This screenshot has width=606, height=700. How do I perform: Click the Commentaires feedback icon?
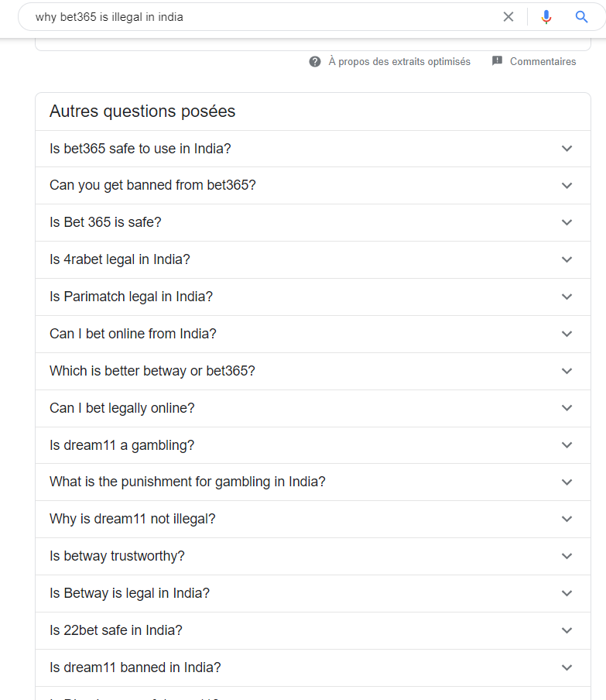[498, 61]
